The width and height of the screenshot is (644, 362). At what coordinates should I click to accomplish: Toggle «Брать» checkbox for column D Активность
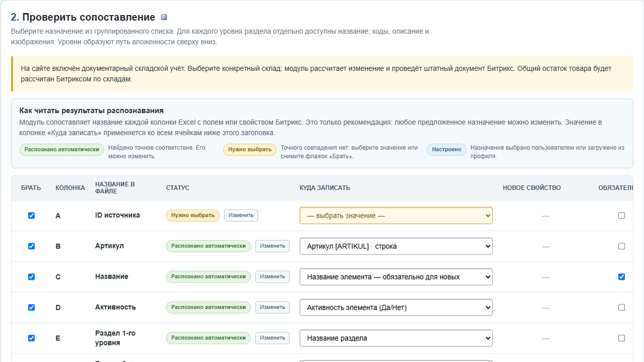click(31, 307)
